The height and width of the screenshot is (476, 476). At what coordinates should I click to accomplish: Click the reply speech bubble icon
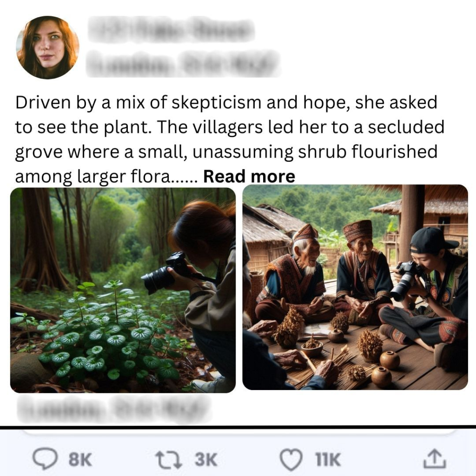[x=45, y=459]
